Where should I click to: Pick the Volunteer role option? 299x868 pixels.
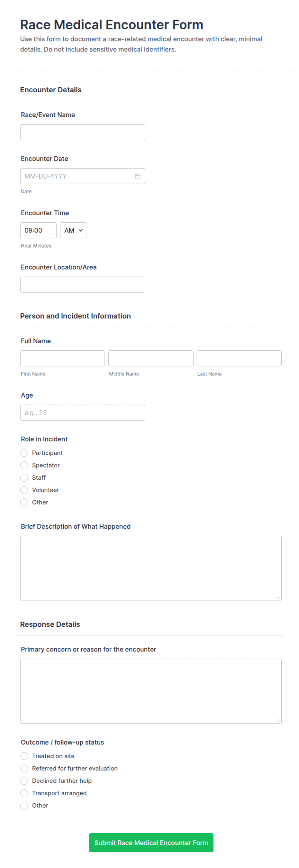[24, 490]
